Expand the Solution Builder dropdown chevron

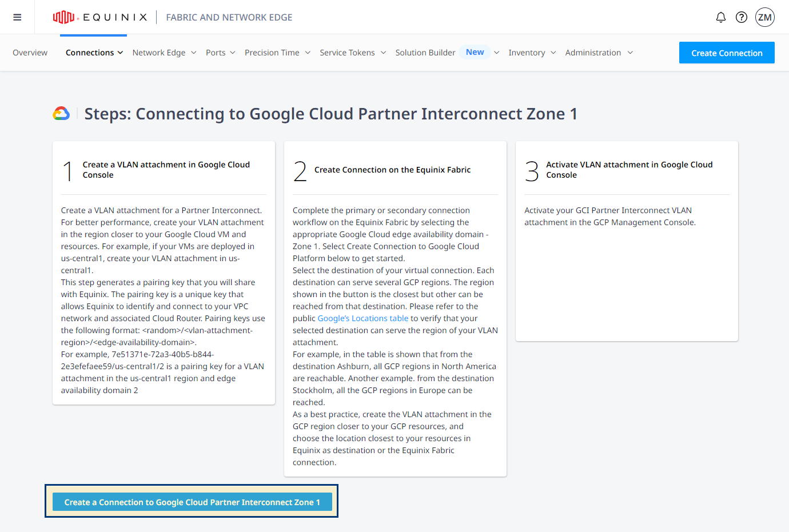point(497,53)
